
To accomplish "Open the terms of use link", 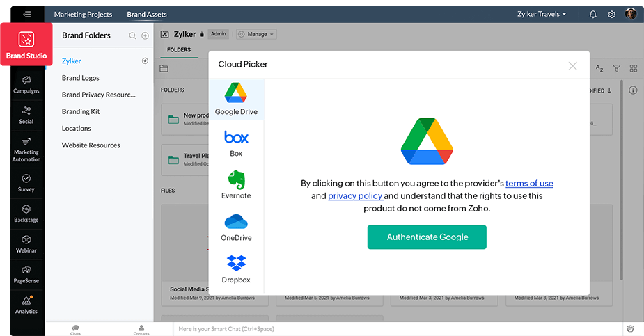I will [529, 184].
